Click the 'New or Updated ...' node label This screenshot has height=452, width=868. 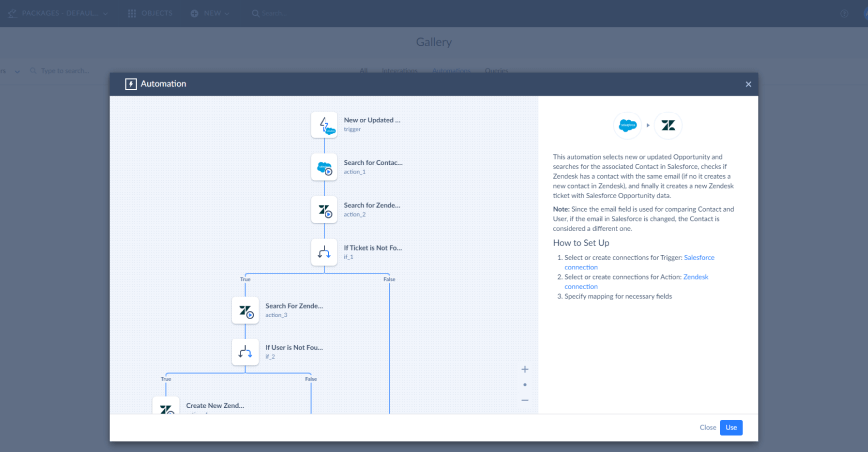point(372,120)
